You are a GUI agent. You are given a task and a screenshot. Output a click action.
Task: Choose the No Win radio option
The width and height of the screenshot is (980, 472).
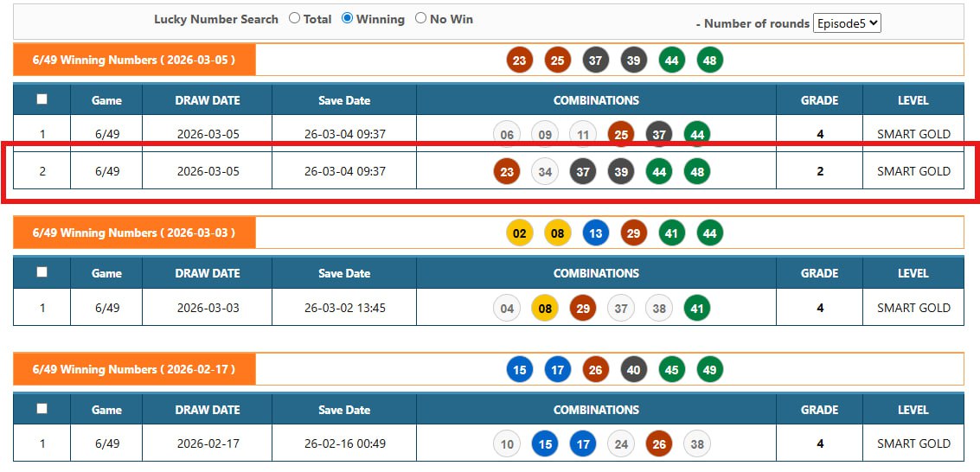point(421,18)
